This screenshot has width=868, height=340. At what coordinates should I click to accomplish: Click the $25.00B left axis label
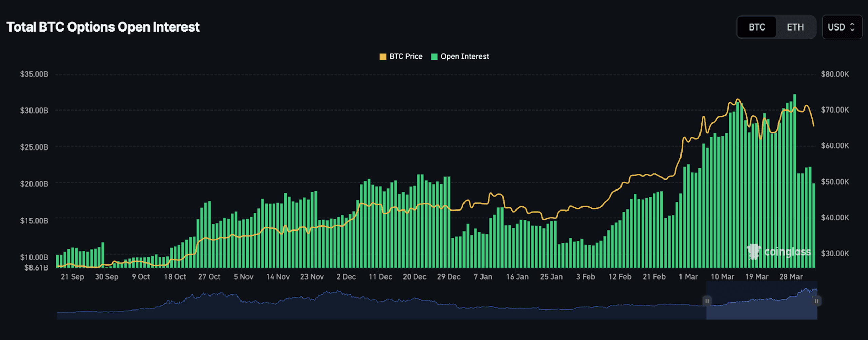coord(34,147)
